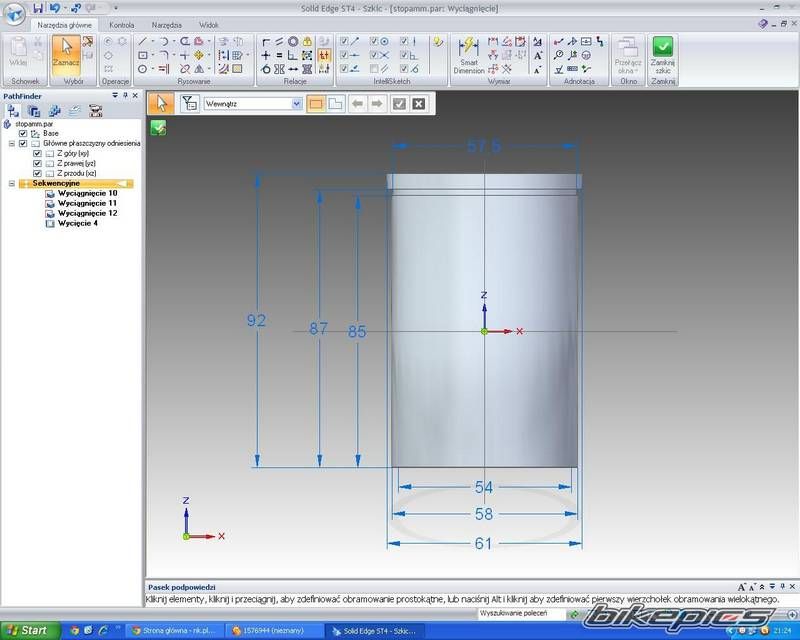Select the Rectangle drawing tool

143,55
